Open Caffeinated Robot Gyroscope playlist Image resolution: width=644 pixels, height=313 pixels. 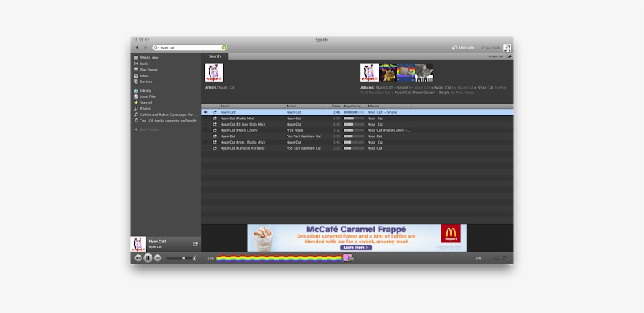point(166,115)
